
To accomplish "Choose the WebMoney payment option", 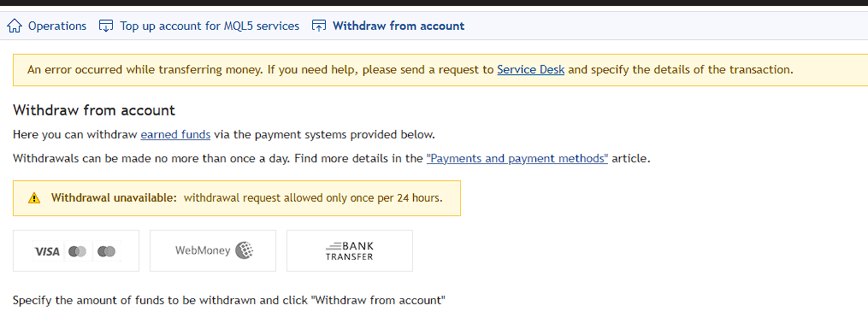I will (213, 250).
